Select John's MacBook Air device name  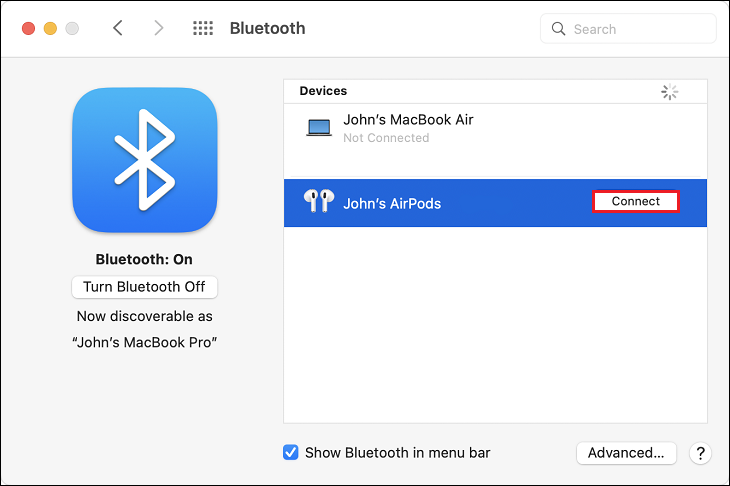pos(408,119)
